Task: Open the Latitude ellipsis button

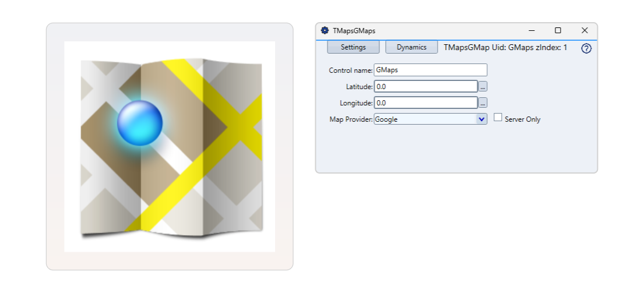Action: click(483, 86)
